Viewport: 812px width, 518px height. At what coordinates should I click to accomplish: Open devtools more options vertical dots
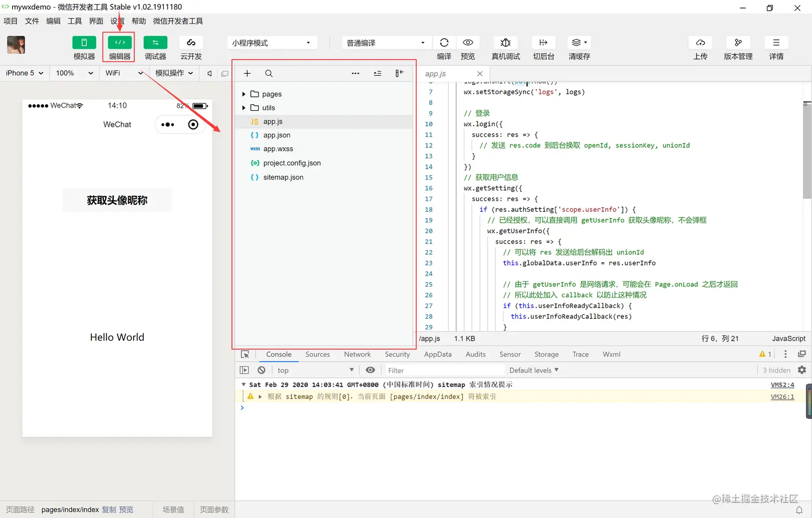point(785,354)
